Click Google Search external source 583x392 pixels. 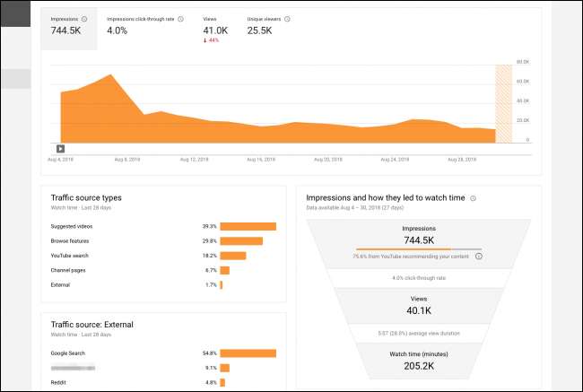[69, 353]
